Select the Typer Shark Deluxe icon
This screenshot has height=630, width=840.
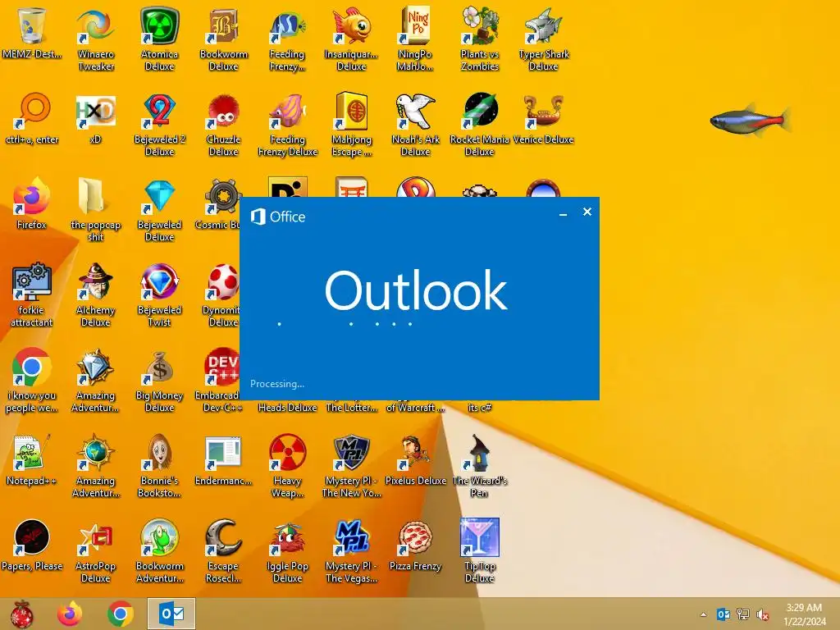543,25
